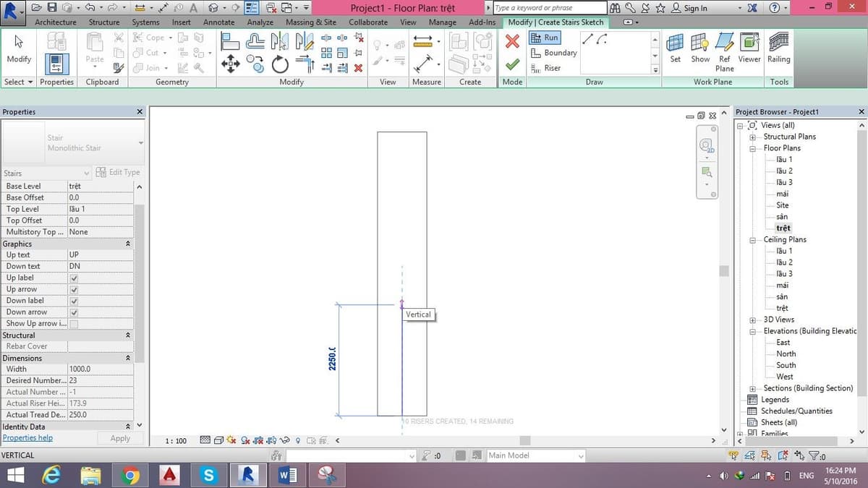Viewport: 868px width, 488px height.
Task: Enable Show Up arrow in all views checkbox
Action: pos(74,324)
